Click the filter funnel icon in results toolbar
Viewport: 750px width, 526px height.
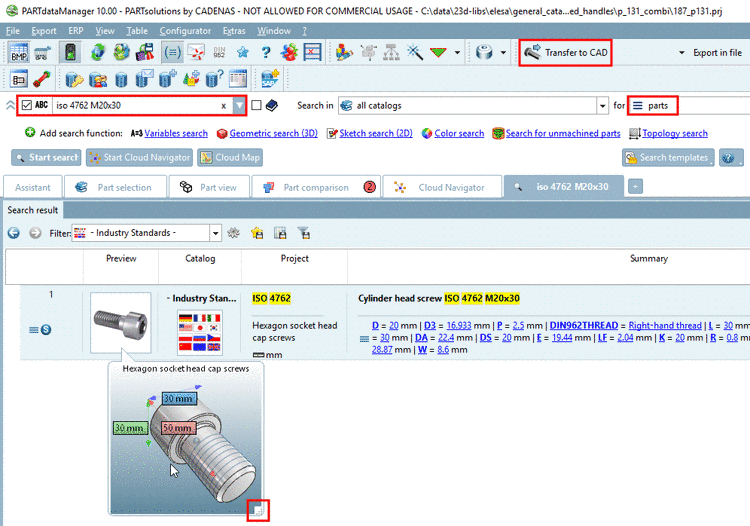tap(303, 233)
